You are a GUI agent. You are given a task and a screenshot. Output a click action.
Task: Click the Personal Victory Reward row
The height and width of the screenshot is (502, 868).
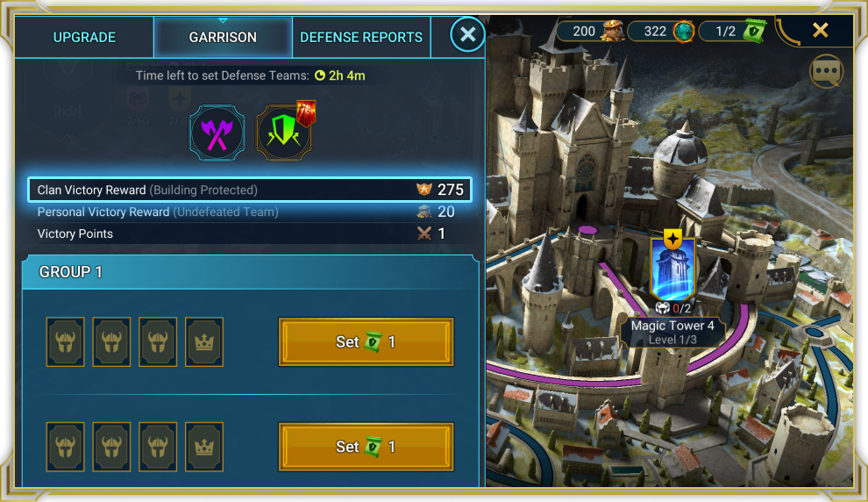(x=250, y=212)
